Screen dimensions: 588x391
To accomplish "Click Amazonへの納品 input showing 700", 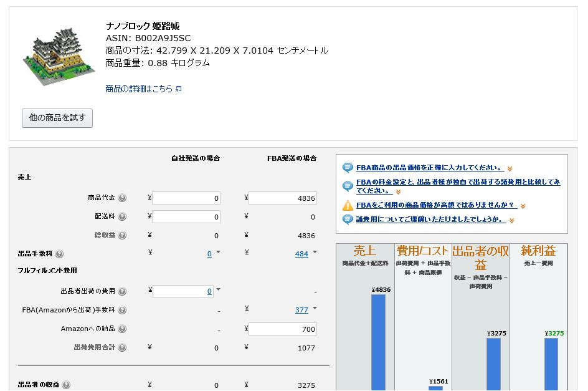I will [282, 329].
